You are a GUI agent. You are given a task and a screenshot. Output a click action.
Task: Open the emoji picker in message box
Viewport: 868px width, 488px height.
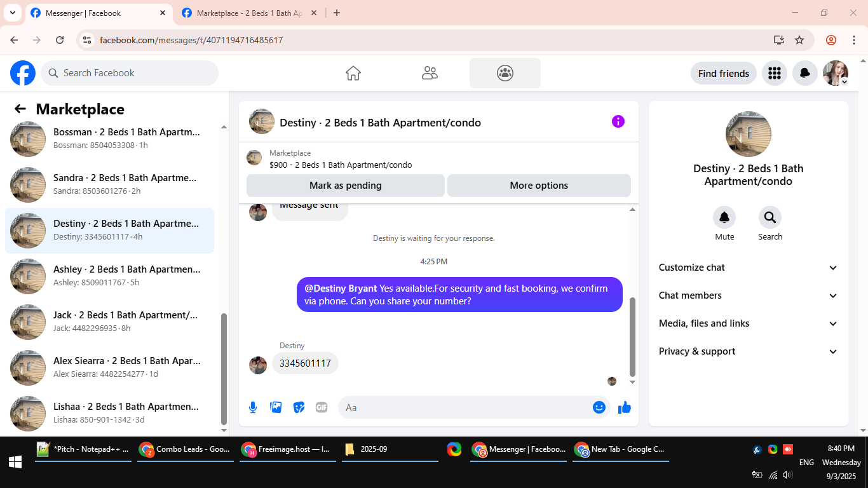[599, 407]
